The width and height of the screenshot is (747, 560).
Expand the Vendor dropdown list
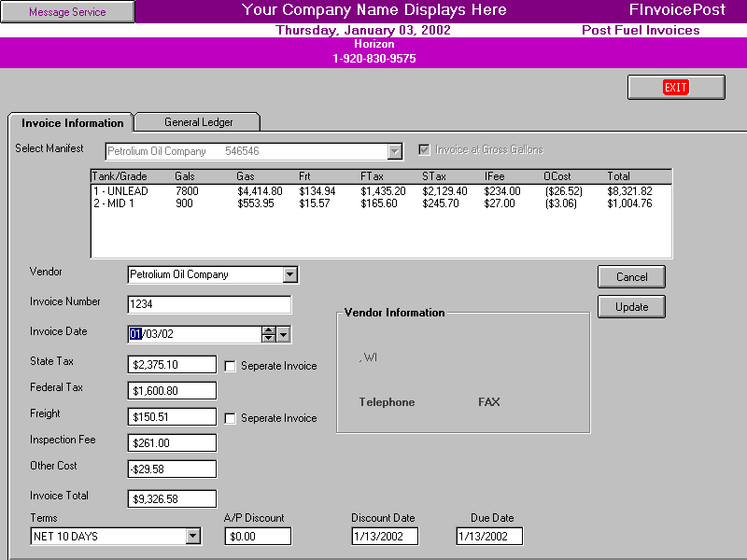[289, 274]
